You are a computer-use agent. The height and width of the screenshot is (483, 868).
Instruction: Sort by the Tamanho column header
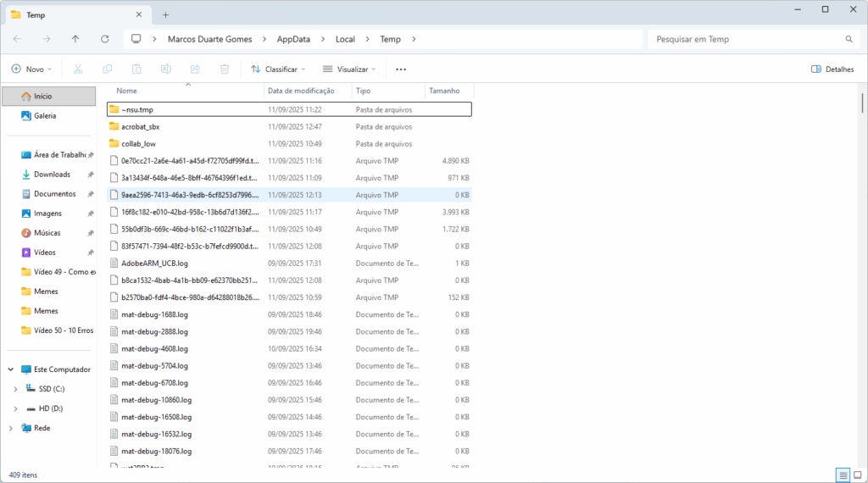pos(449,91)
